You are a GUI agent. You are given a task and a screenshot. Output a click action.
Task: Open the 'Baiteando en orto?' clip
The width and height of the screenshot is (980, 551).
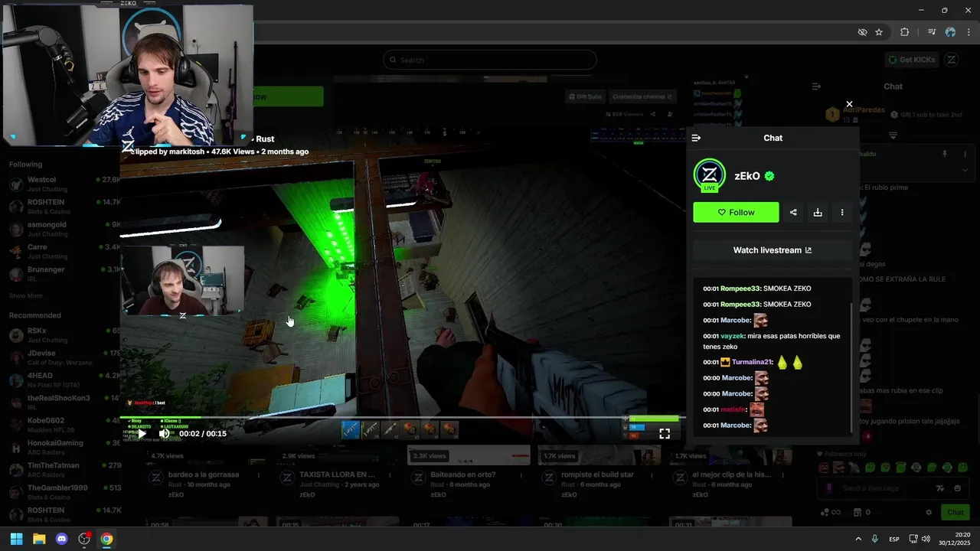[463, 474]
